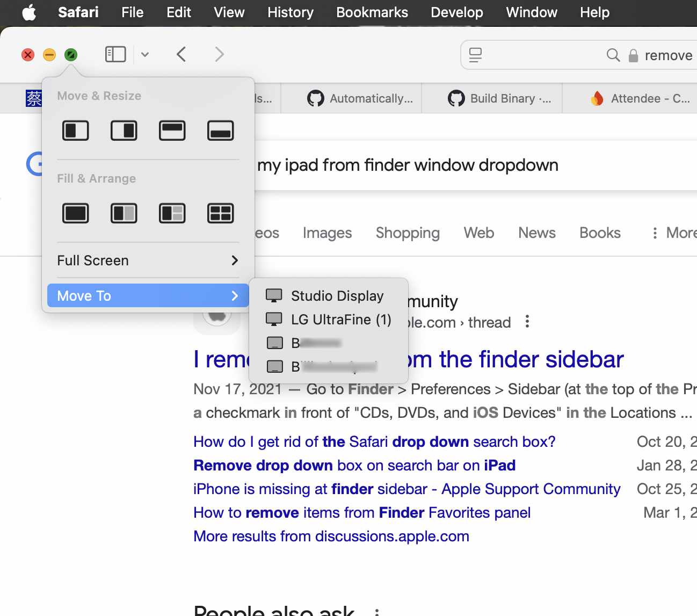This screenshot has height=616, width=697.
Task: Click the search magnifier icon in address bar
Action: pyautogui.click(x=613, y=55)
